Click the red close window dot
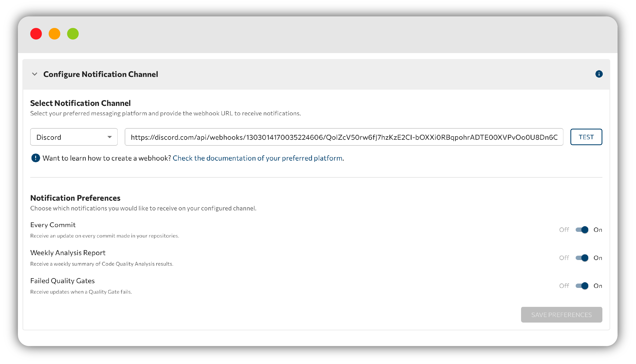Image resolution: width=636 pixels, height=364 pixels. 36,34
